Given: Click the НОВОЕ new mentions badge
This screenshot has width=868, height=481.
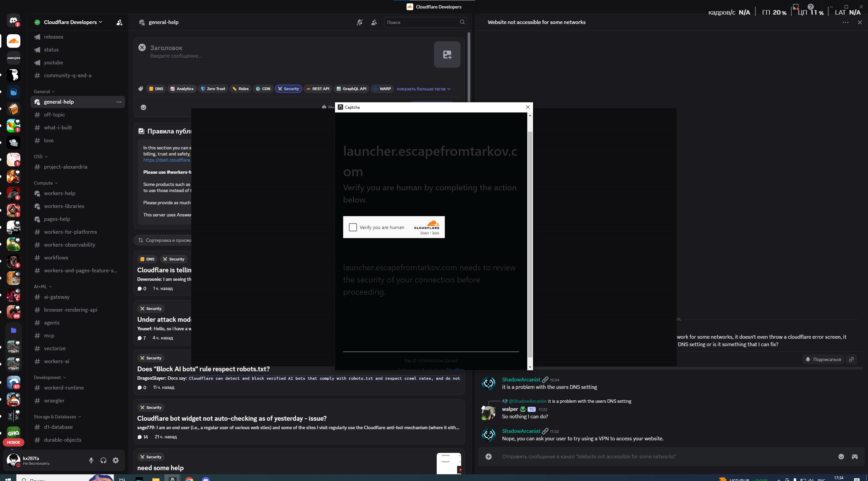Looking at the screenshot, I should [x=14, y=442].
